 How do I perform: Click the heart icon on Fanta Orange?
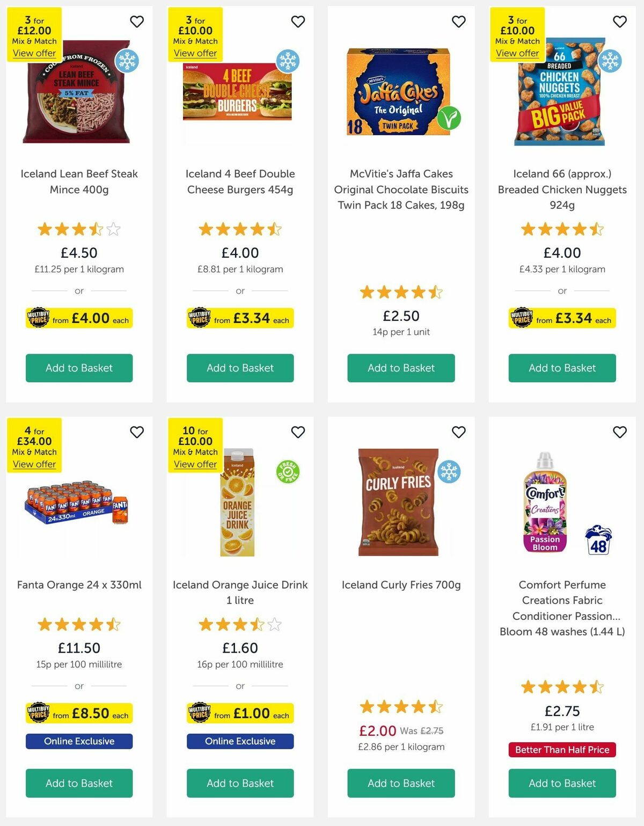click(x=137, y=432)
